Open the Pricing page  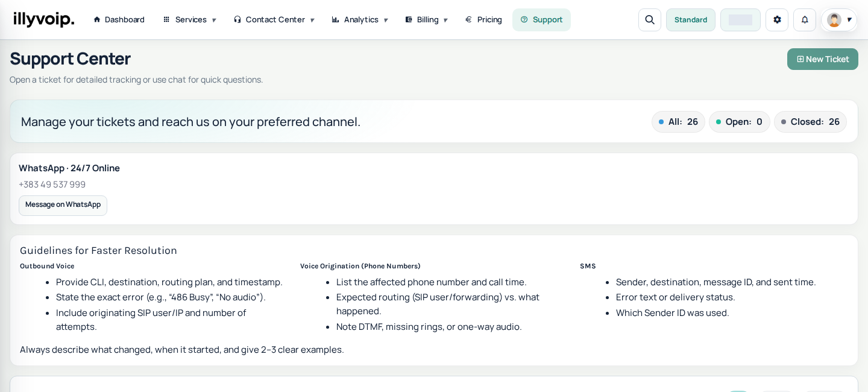tap(484, 20)
